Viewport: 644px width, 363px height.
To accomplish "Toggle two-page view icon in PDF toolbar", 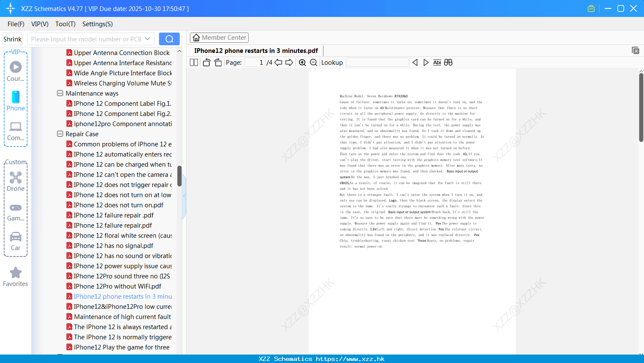I will tap(194, 62).
